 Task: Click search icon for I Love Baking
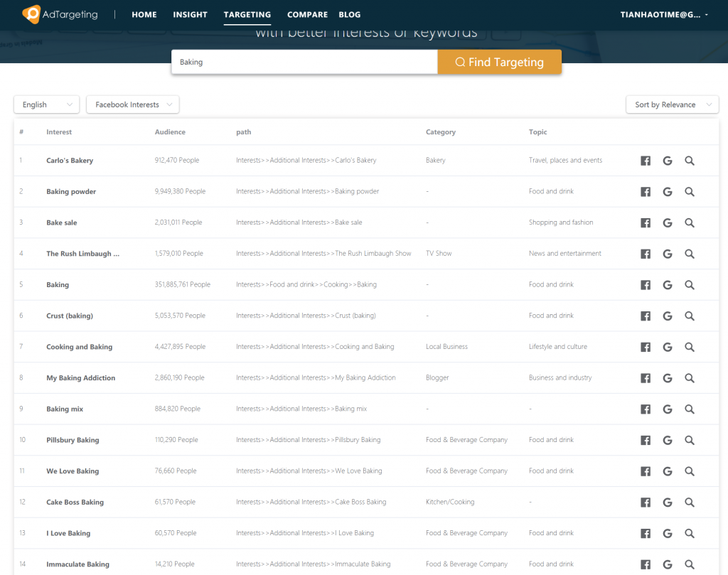tap(690, 534)
